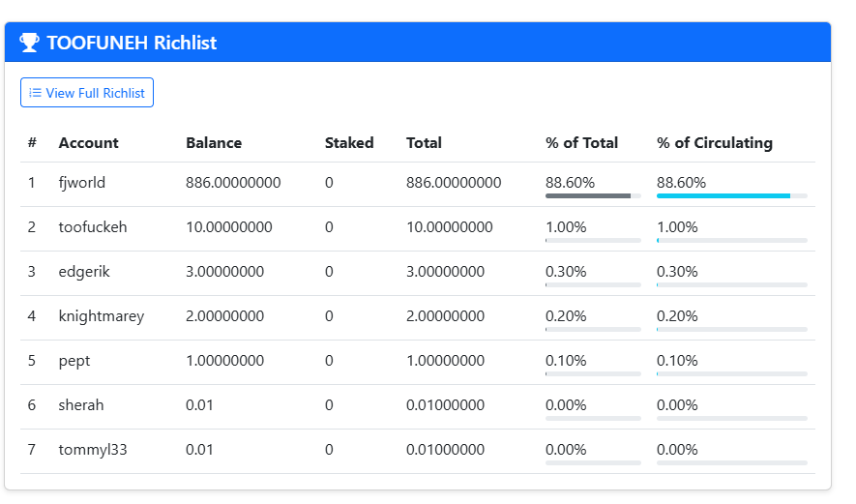856x504 pixels.
Task: Click the list icon on View Full Richlist
Action: [x=35, y=93]
